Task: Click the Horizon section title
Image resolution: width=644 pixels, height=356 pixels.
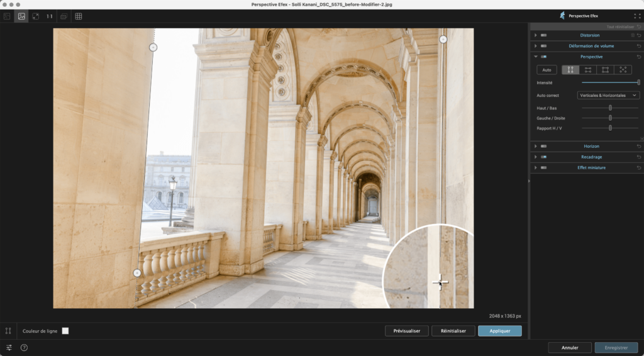Action: 591,146
